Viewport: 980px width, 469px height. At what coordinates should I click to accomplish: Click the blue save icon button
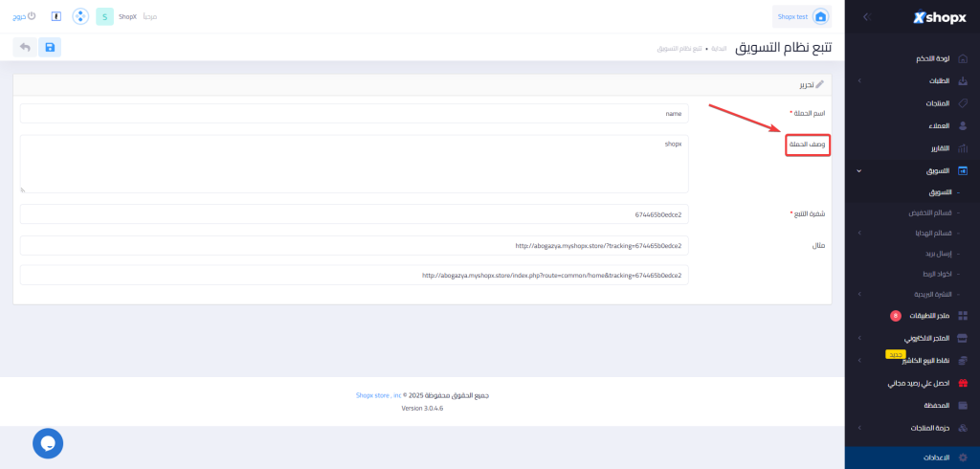(x=50, y=47)
